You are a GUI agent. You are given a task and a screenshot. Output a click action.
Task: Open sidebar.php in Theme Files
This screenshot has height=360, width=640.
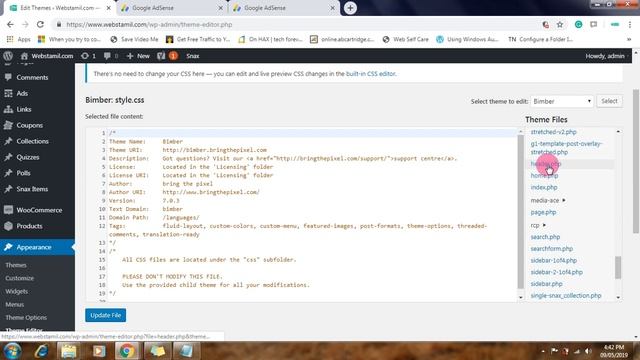click(547, 284)
